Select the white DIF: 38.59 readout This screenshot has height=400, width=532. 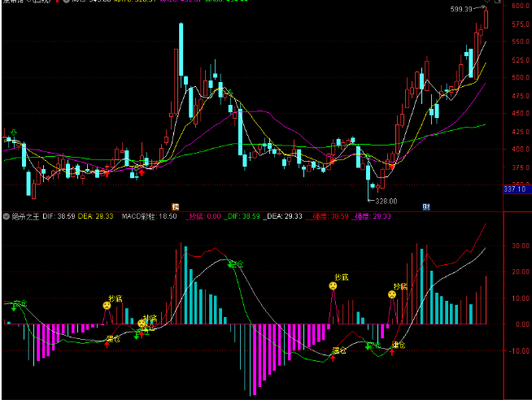(59, 216)
